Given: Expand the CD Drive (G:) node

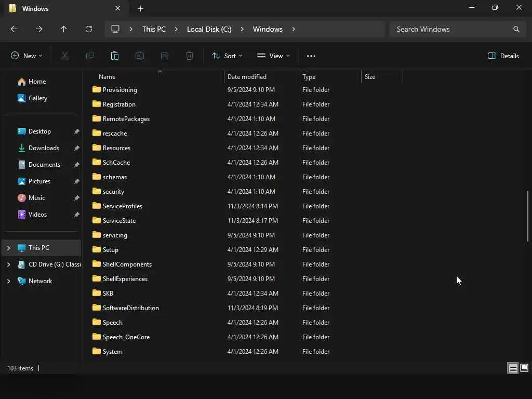Looking at the screenshot, I should pos(8,264).
